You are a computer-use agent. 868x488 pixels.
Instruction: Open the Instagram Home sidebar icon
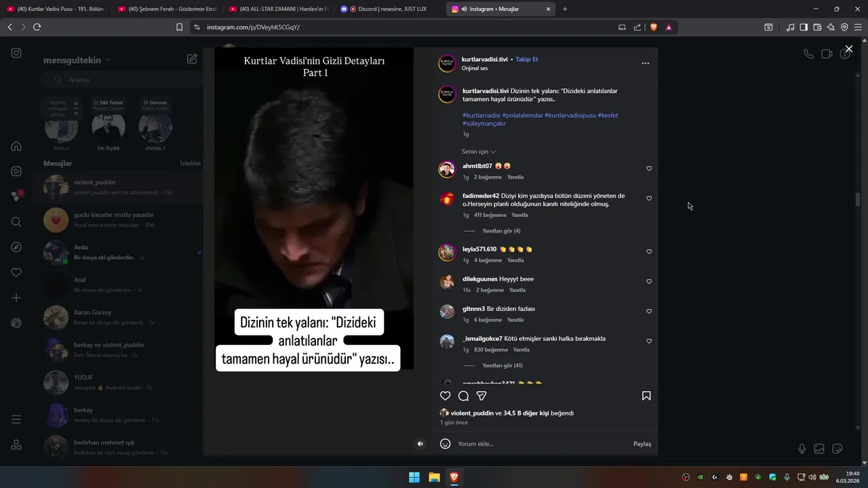(16, 146)
